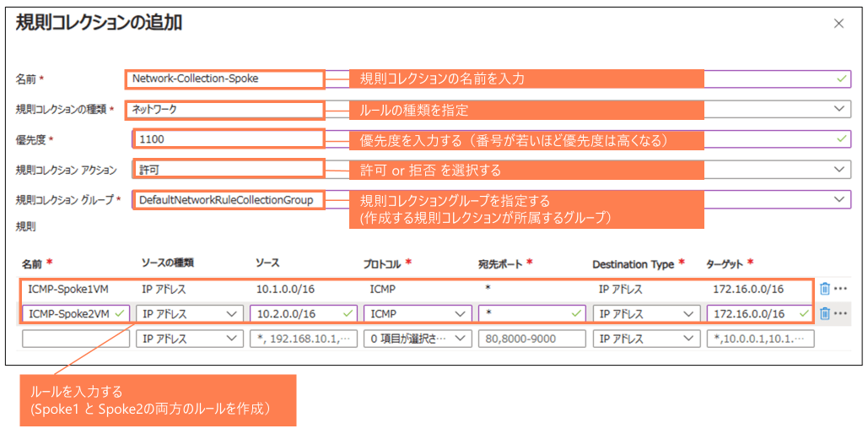The height and width of the screenshot is (434, 868).
Task: Edit the source field 10.2.0.0/16
Action: 304,314
